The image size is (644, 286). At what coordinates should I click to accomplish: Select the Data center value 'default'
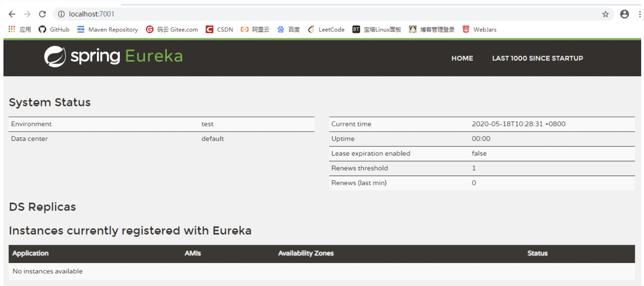[213, 139]
